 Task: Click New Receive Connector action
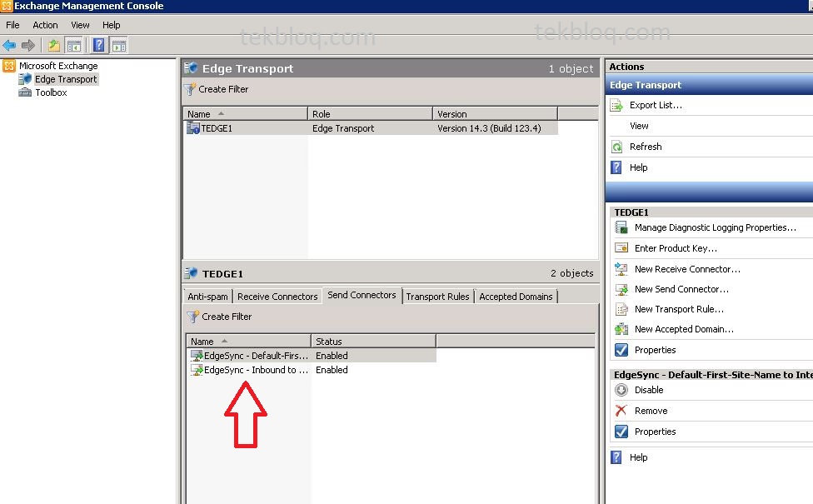point(687,269)
